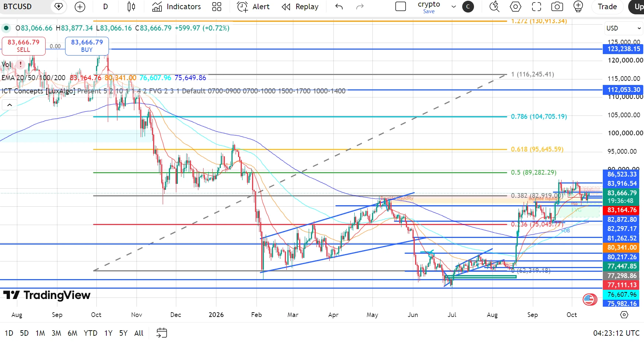Collapse the indicator legend with the caret
The height and width of the screenshot is (342, 644).
click(10, 105)
